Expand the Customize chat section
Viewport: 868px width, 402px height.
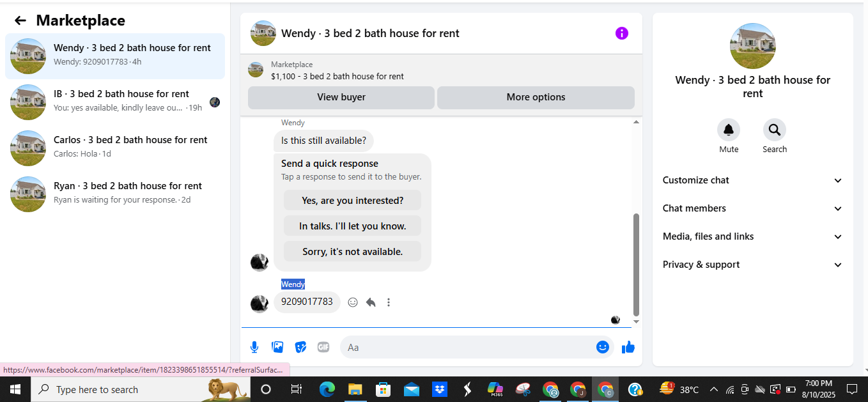click(752, 180)
